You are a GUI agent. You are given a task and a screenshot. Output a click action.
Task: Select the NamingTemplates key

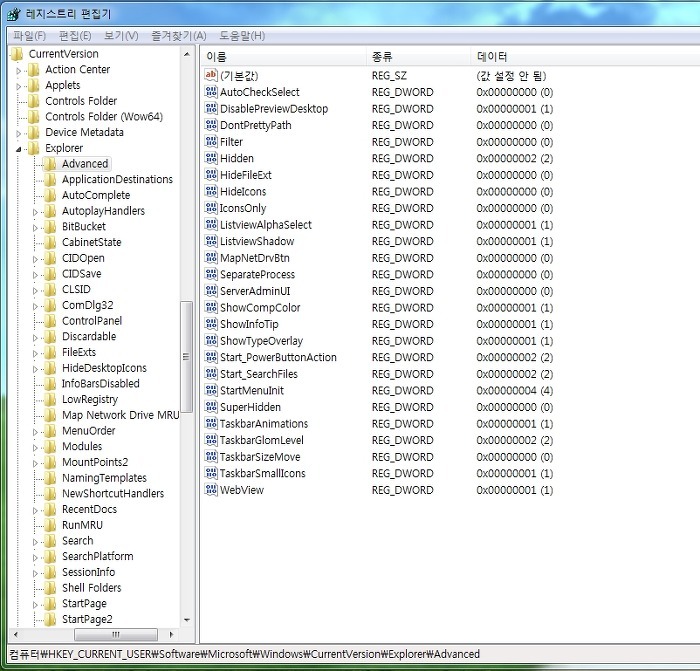tap(104, 478)
